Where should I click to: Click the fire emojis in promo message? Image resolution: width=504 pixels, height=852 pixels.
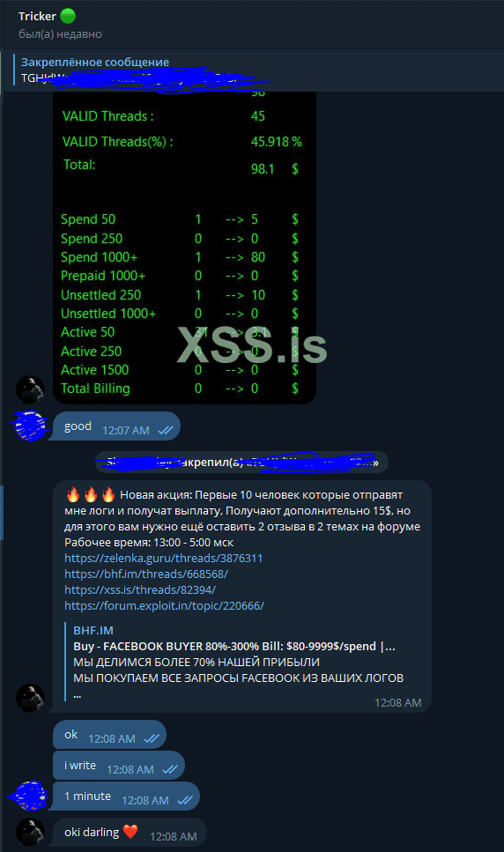click(90, 495)
